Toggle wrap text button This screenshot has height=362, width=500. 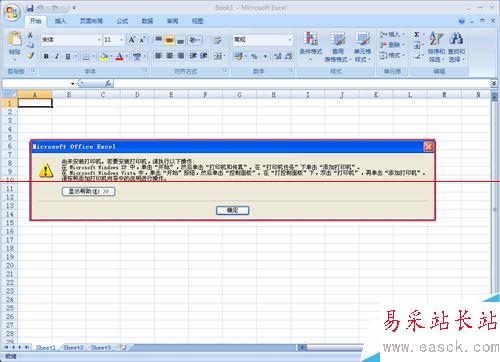click(x=218, y=40)
